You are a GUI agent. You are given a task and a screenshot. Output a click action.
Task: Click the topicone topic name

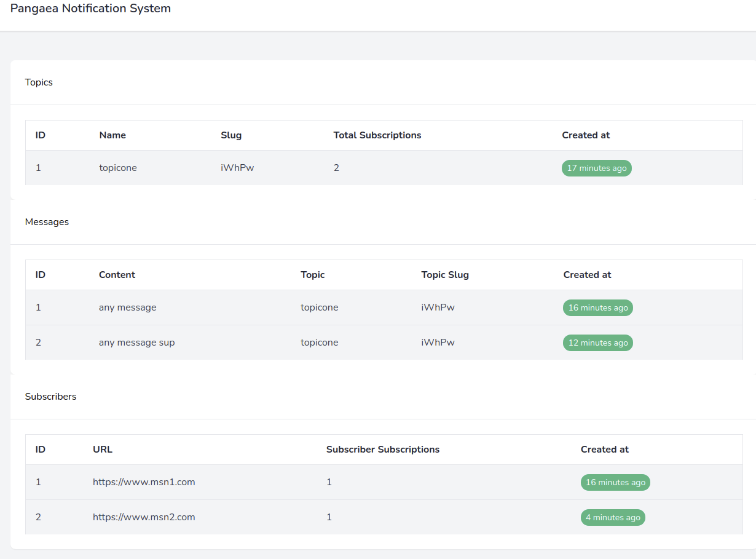[x=117, y=167]
